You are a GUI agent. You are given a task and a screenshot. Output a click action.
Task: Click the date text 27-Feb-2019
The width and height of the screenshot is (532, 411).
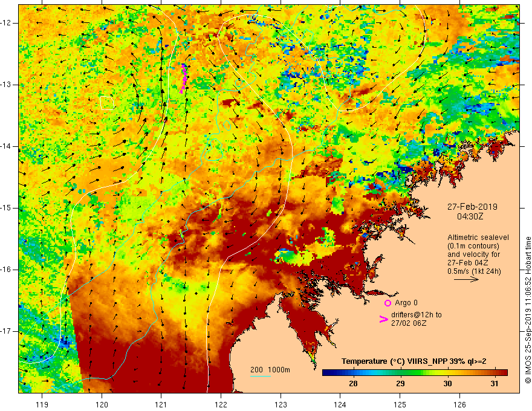point(472,207)
